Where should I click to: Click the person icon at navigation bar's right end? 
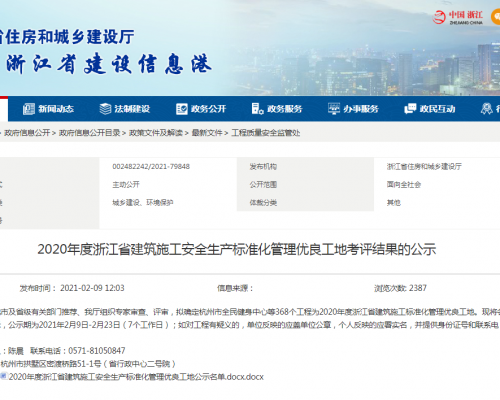(x=487, y=109)
